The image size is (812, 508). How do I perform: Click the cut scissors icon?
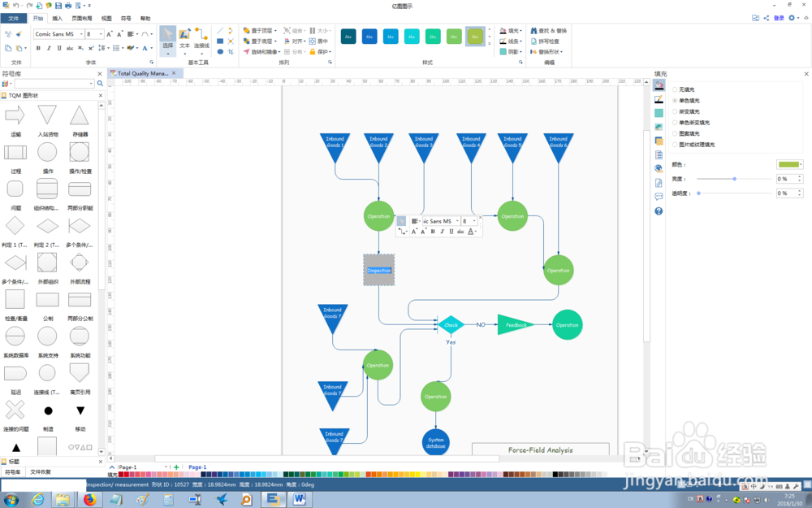8,34
